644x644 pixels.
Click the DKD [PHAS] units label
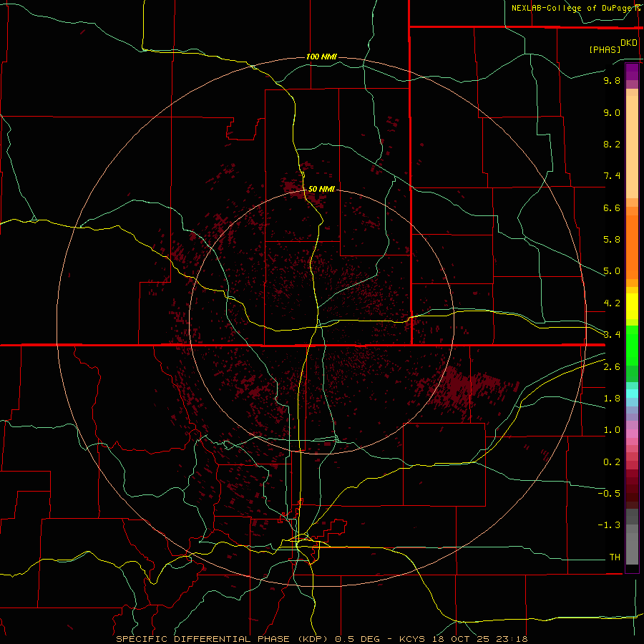[x=613, y=46]
